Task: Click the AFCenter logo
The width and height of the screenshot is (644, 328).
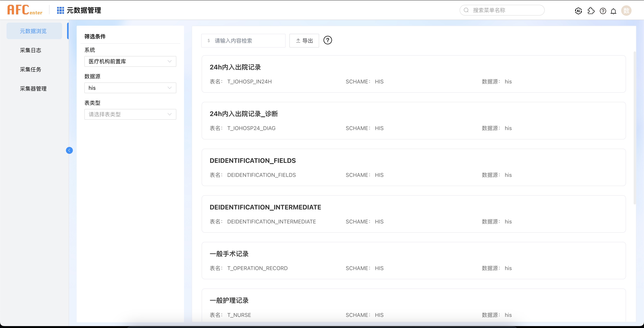Action: click(x=25, y=10)
